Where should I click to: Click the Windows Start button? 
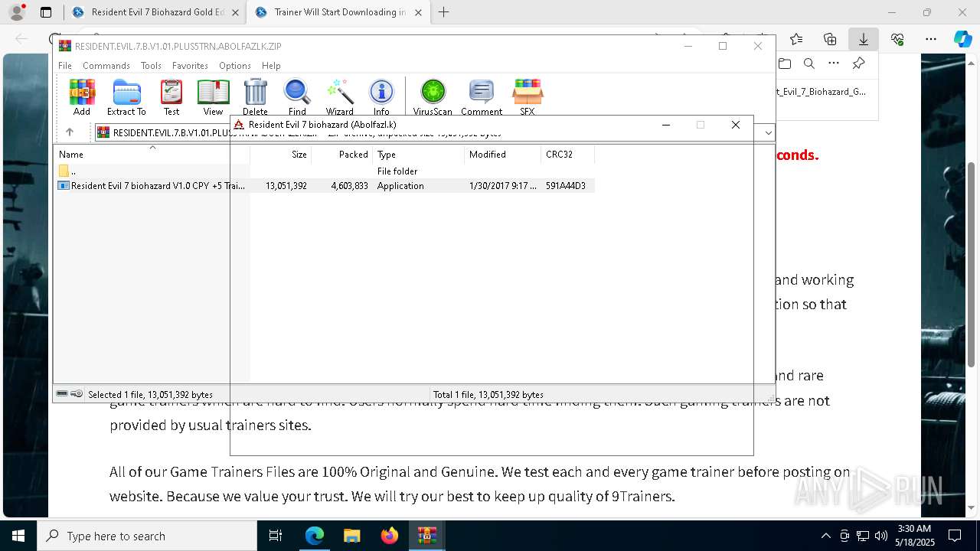point(18,536)
